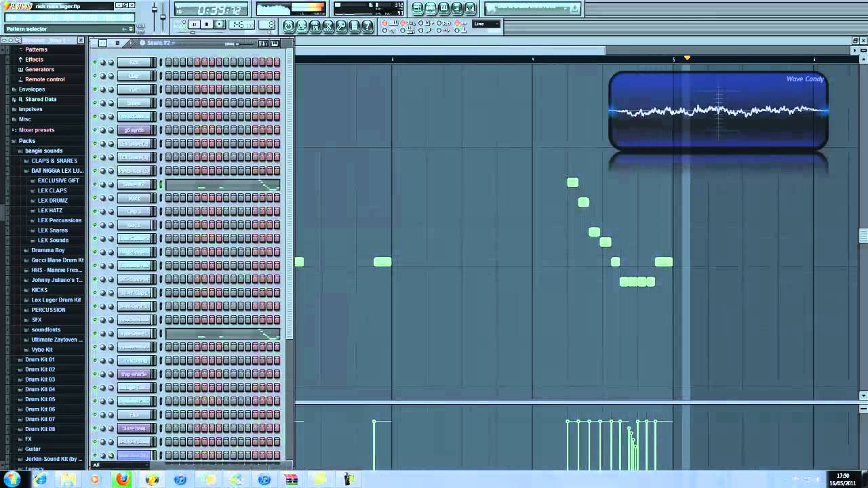Open the keyboard editor in channel rack
This screenshot has height=488, width=868.
pos(275,43)
